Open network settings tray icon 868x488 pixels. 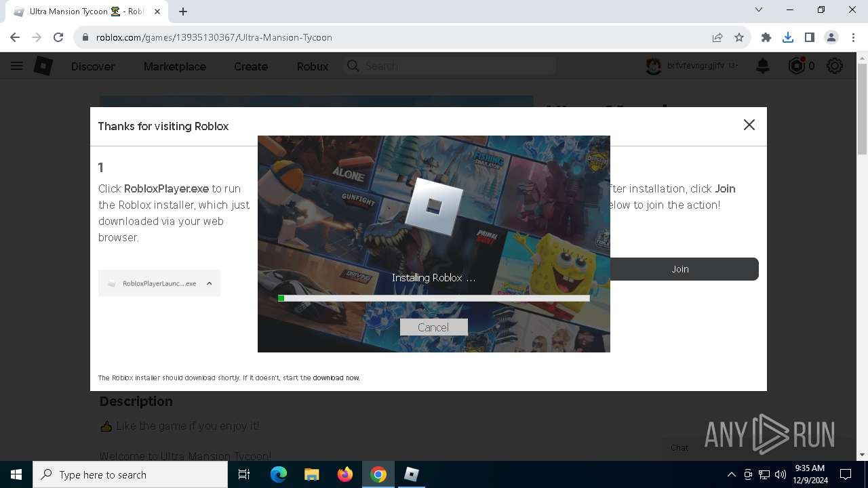(x=764, y=474)
